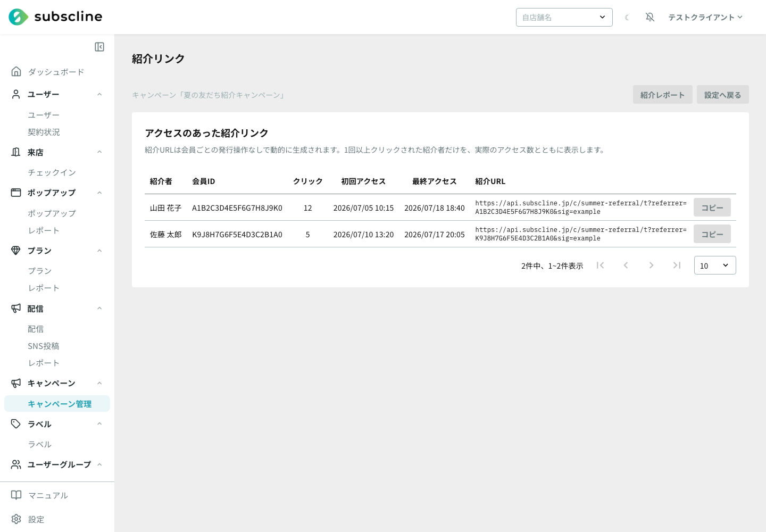Viewport: 766px width, 532px height.
Task: Open SNS投稿 under 配信
Action: click(44, 346)
